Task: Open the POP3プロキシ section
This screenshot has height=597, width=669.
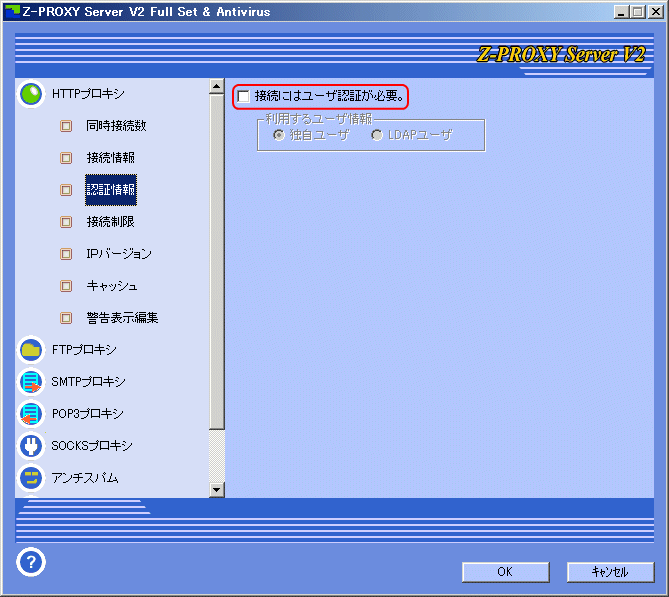Action: 87,414
